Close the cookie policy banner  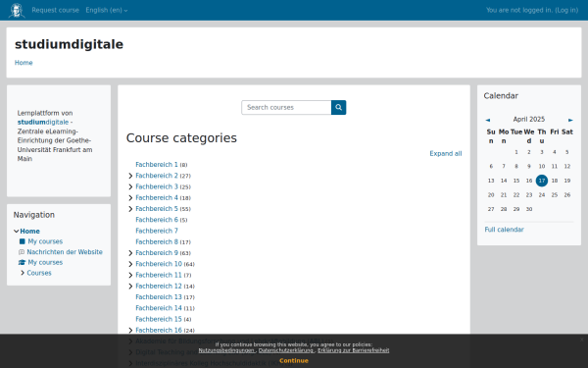click(581, 340)
